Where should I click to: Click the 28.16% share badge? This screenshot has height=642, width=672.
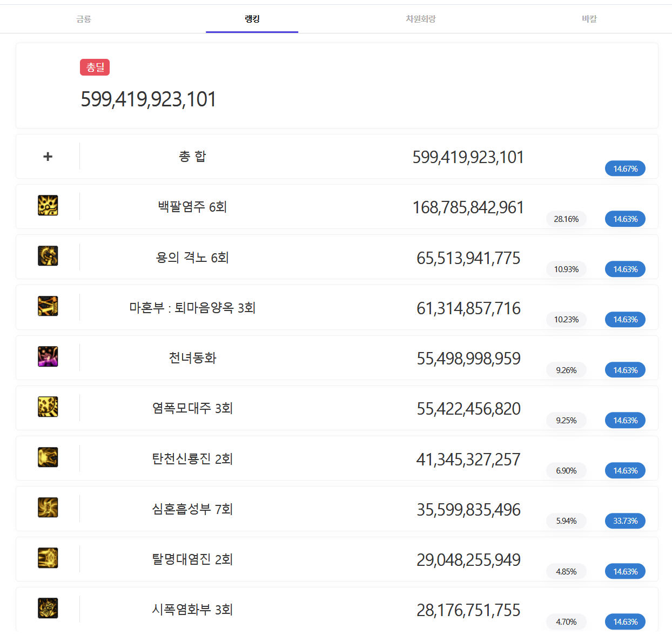coord(566,219)
